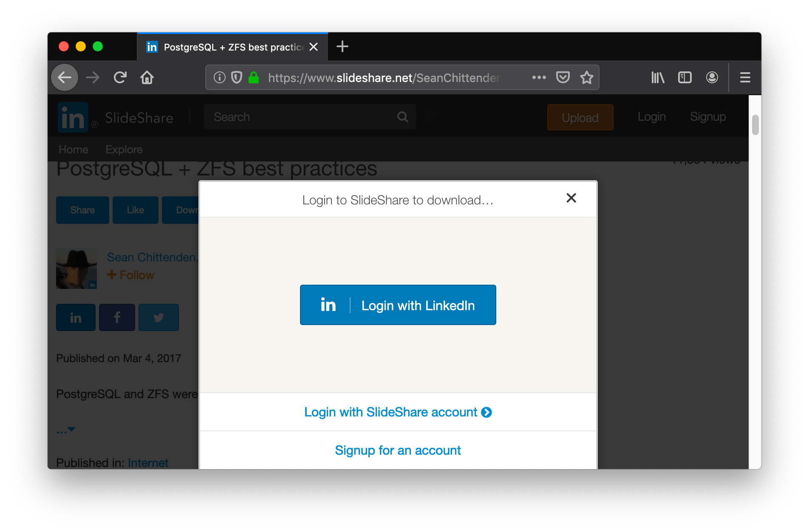
Task: View secure connection padlock details
Action: [x=254, y=77]
